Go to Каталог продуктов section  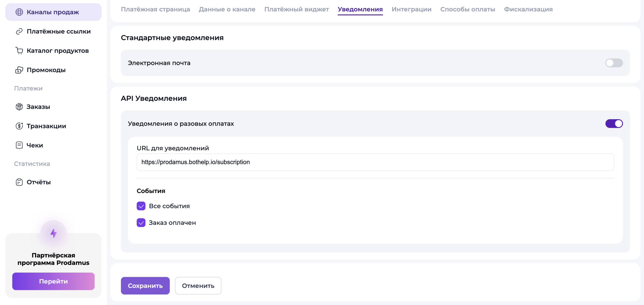coord(53,51)
